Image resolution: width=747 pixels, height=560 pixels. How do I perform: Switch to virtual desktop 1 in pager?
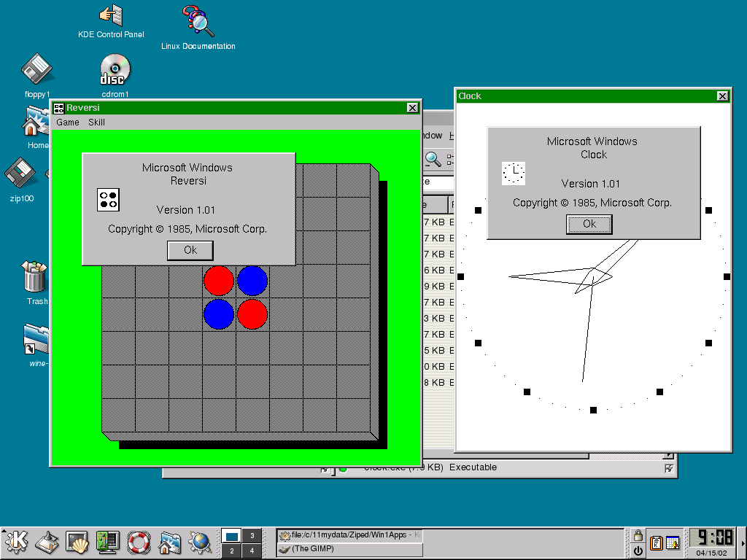click(231, 536)
